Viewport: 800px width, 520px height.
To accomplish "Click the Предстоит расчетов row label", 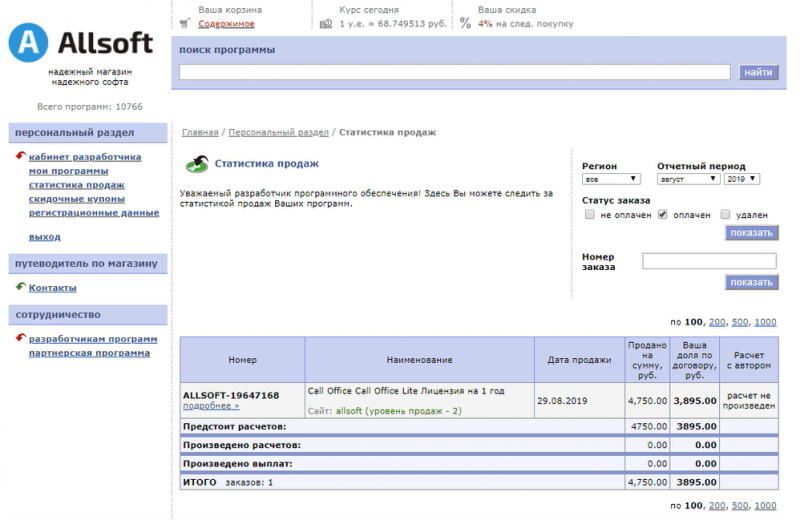I will tap(235, 426).
